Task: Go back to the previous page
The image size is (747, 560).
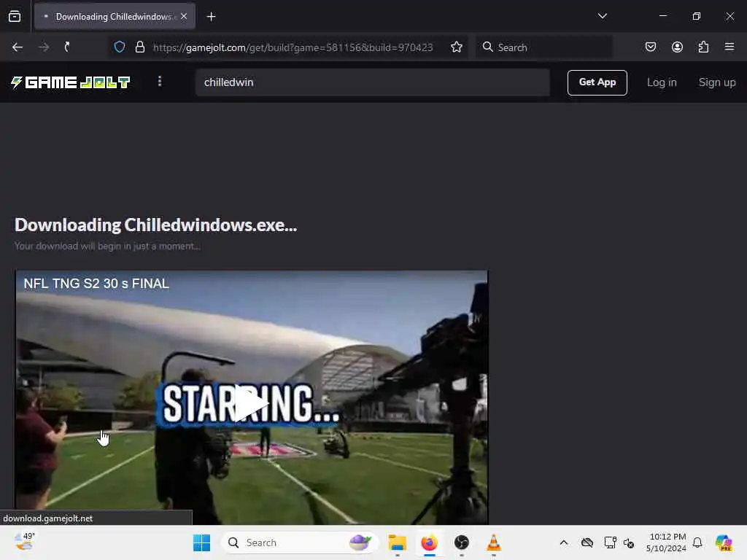Action: tap(18, 47)
